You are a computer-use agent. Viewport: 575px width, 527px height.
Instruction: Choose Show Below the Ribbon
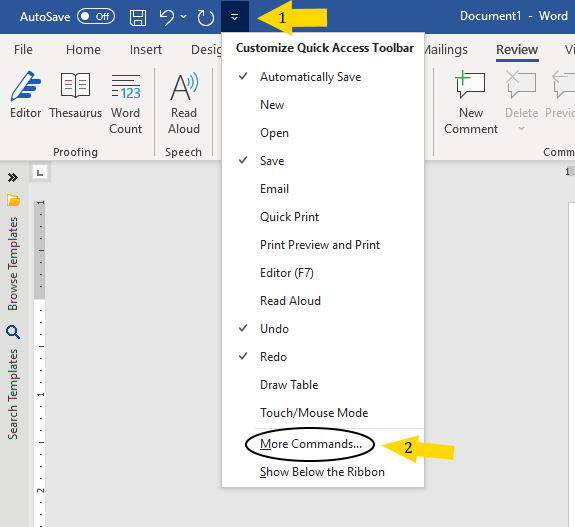[323, 472]
